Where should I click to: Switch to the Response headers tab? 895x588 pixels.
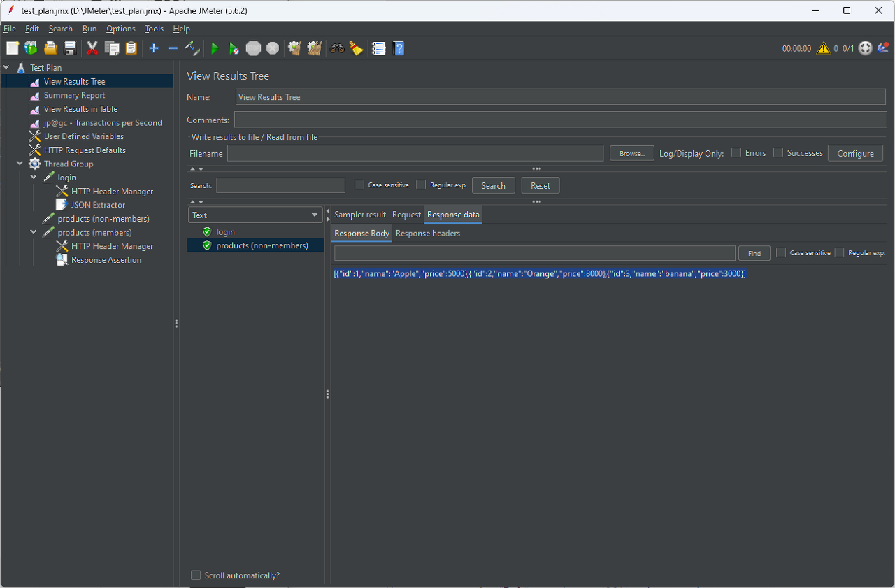(x=428, y=233)
